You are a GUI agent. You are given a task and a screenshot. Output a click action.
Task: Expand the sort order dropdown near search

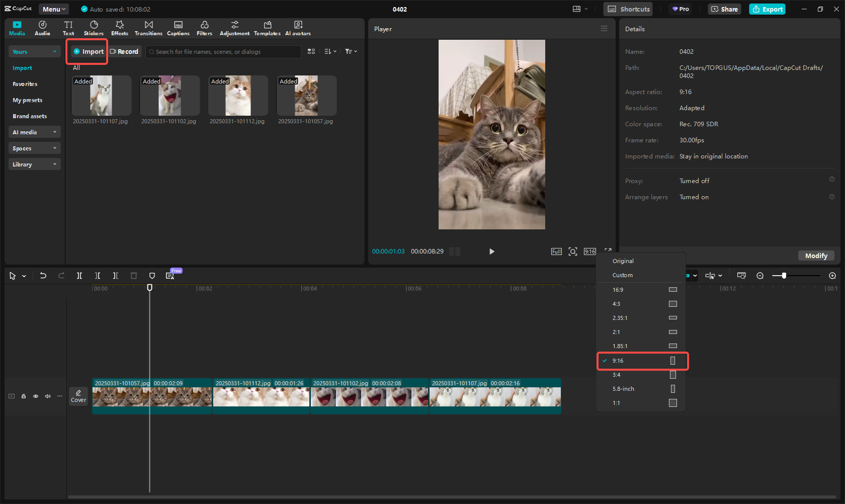point(330,51)
